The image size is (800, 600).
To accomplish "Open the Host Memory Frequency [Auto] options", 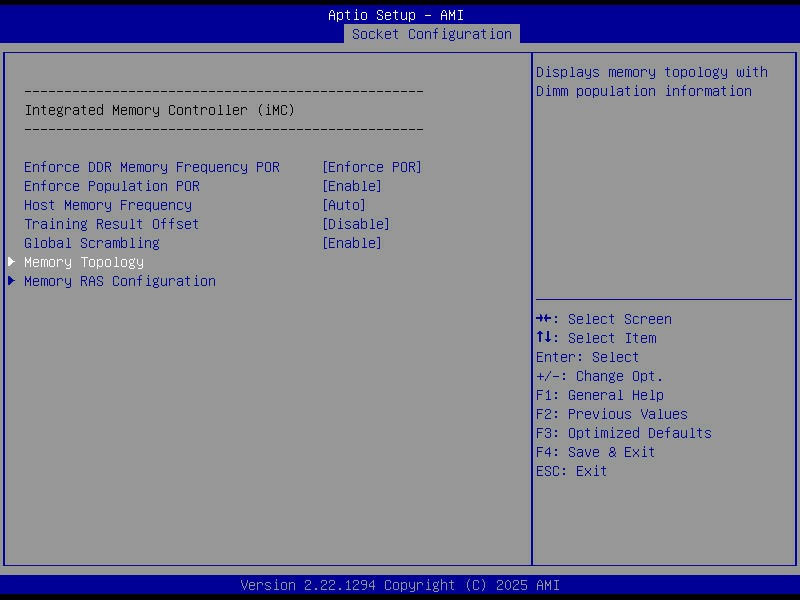I will pos(343,205).
